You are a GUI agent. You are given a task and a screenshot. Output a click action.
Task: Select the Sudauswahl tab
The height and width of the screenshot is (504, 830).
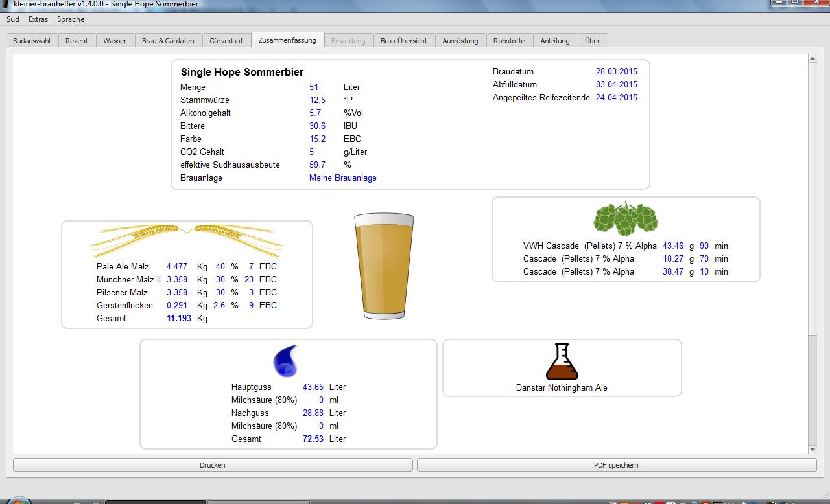(x=32, y=41)
